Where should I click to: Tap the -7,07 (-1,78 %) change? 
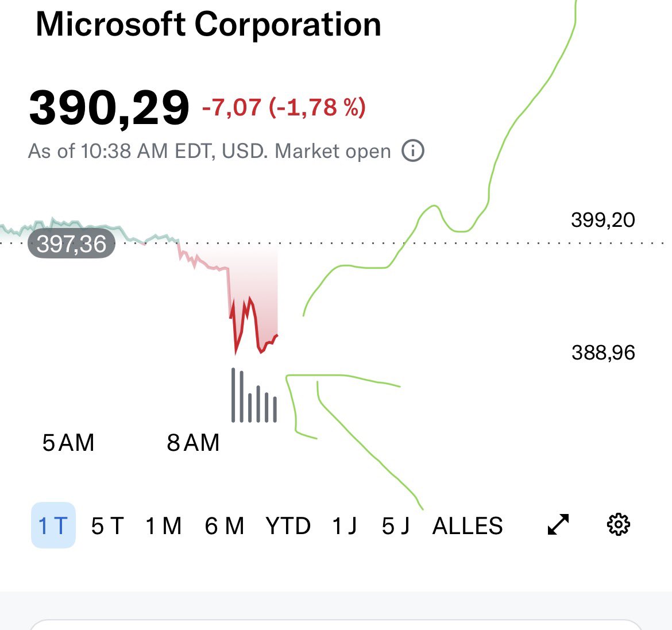[284, 107]
